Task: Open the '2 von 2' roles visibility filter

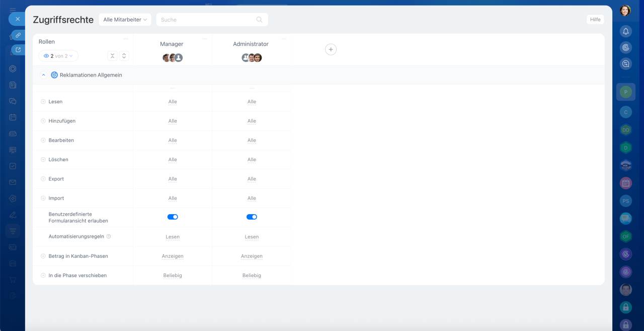Action: coord(58,56)
